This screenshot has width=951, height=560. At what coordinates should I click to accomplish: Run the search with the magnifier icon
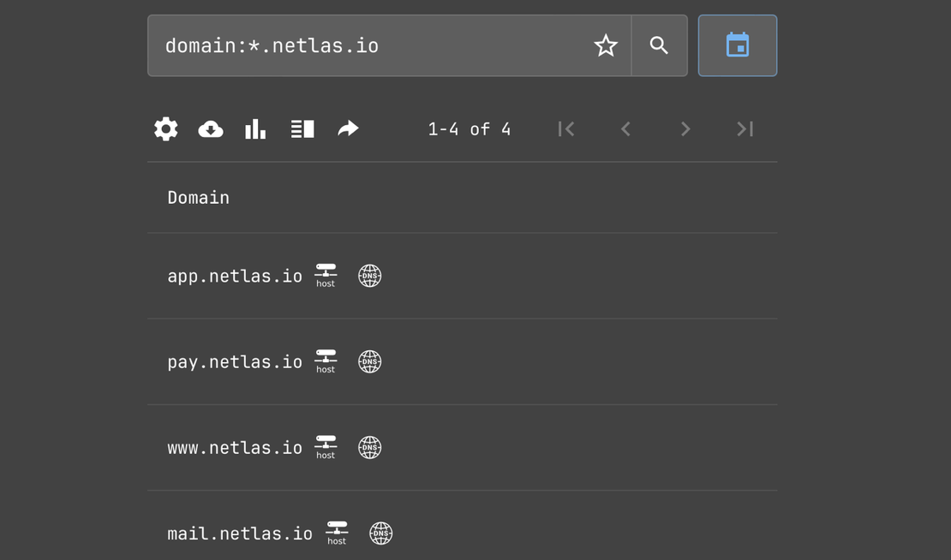click(660, 45)
